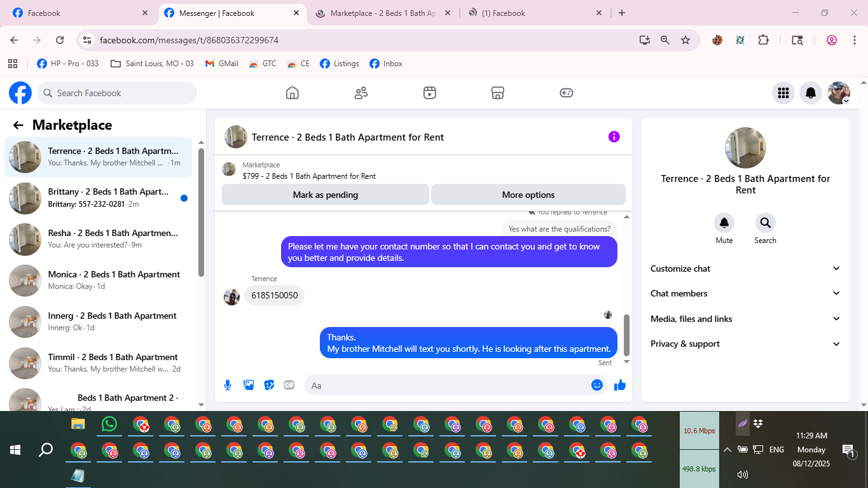Click the Search magnifier in chat details
This screenshot has height=488, width=868.
pyautogui.click(x=765, y=223)
